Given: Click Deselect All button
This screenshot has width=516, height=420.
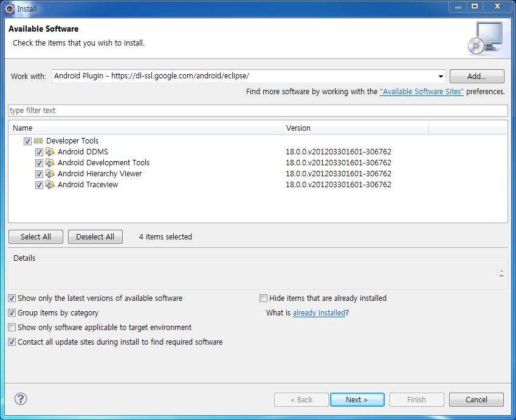Looking at the screenshot, I should (x=95, y=237).
